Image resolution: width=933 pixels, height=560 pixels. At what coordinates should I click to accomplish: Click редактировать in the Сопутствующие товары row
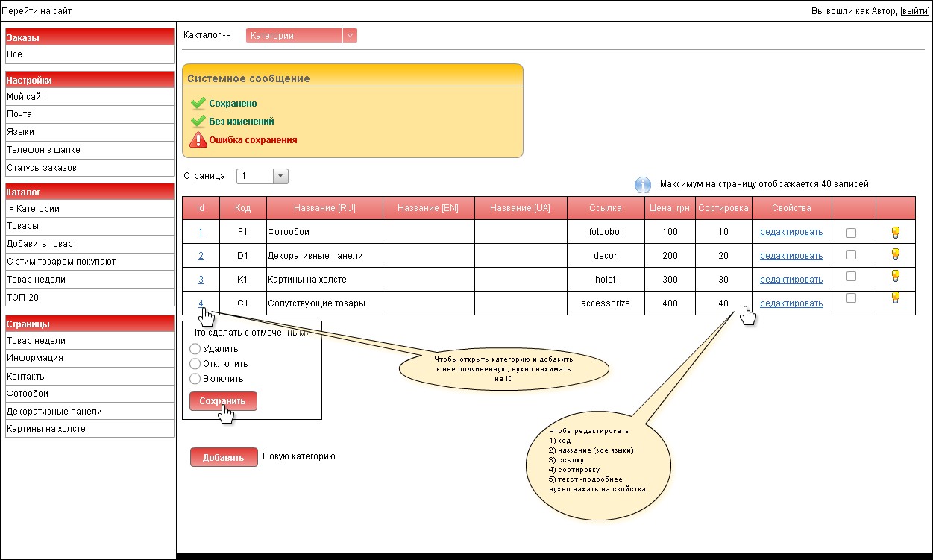pos(791,303)
